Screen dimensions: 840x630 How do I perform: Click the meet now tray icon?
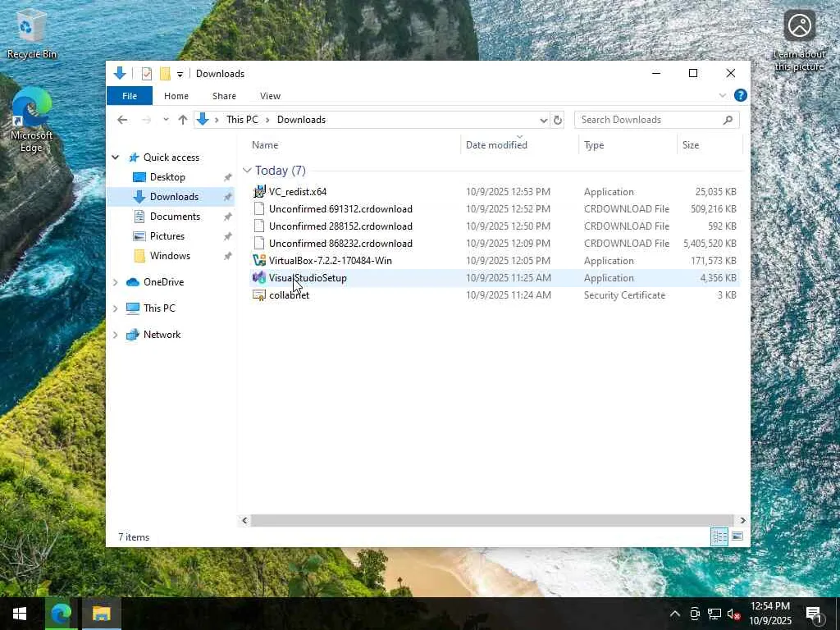click(695, 614)
